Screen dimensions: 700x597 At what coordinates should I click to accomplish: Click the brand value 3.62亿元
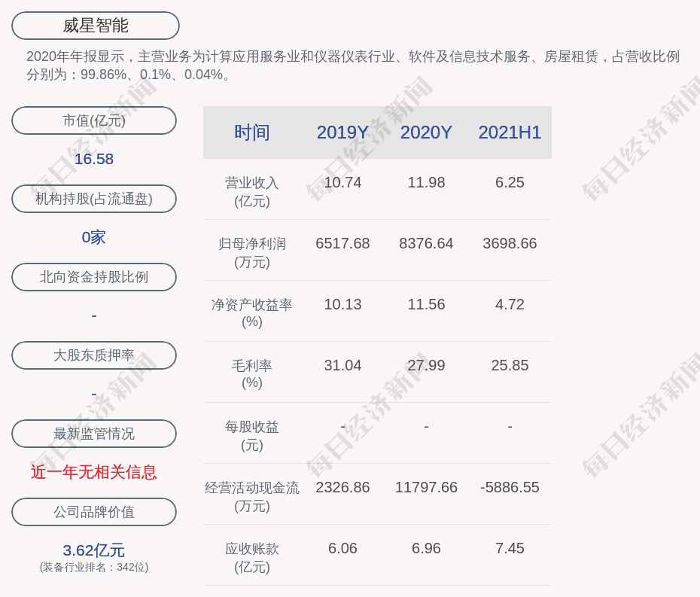point(94,550)
